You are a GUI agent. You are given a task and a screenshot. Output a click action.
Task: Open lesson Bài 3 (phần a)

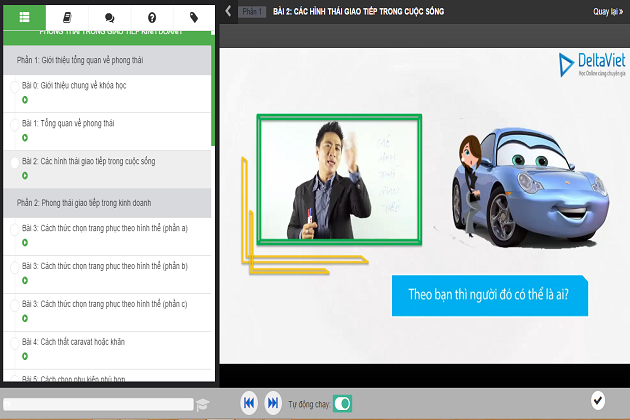click(x=104, y=228)
